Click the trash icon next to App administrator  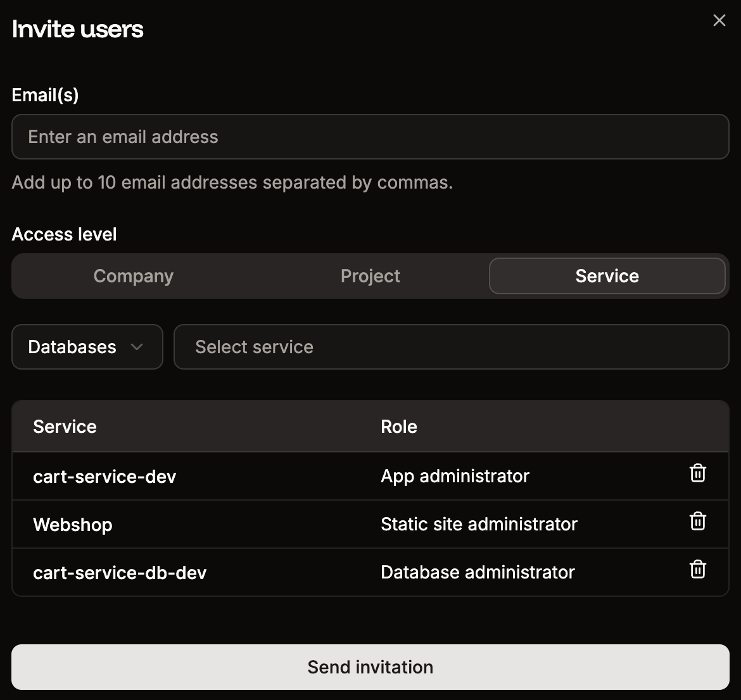697,473
